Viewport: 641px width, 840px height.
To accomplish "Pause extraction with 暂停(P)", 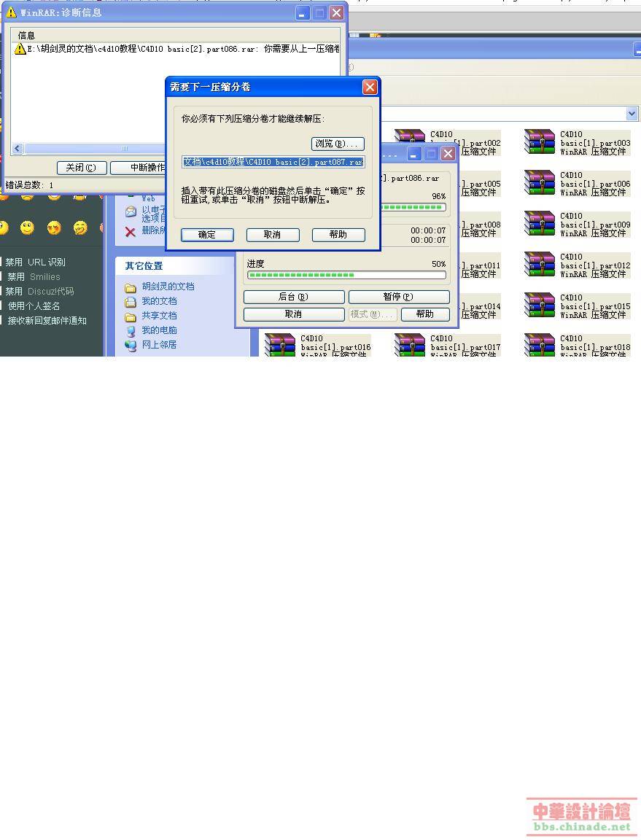I will click(x=399, y=297).
